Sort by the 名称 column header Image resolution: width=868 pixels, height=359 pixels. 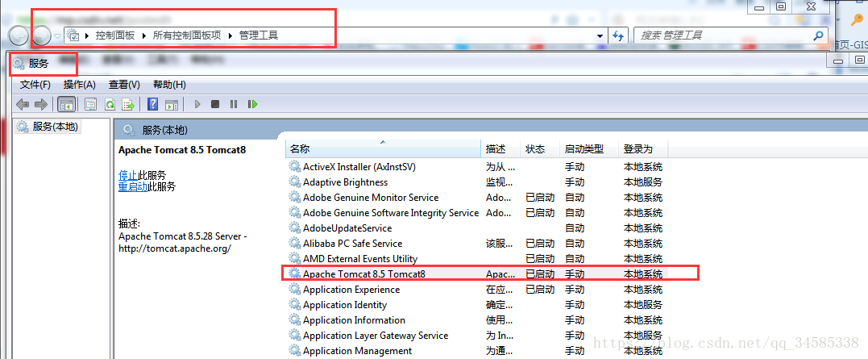383,149
